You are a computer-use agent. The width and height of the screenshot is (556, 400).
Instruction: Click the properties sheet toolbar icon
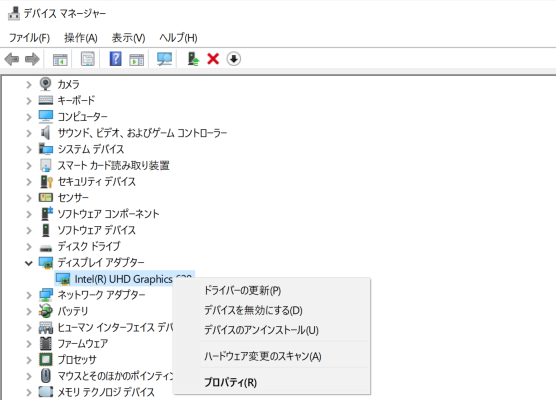coord(88,59)
